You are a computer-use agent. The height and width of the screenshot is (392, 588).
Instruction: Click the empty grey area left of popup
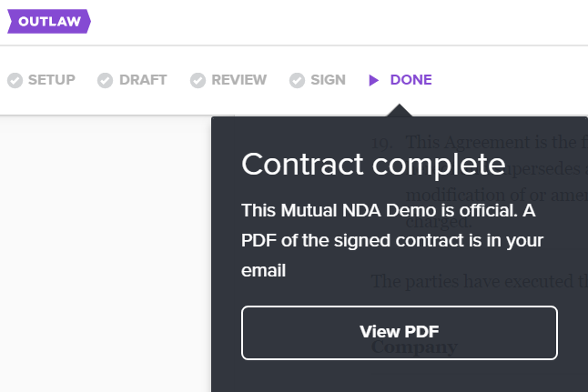[x=106, y=254]
